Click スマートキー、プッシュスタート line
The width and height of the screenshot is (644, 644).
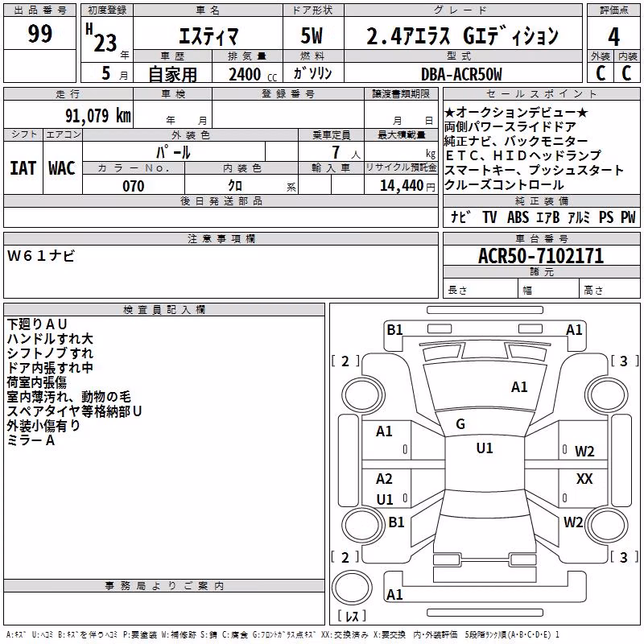(x=534, y=170)
